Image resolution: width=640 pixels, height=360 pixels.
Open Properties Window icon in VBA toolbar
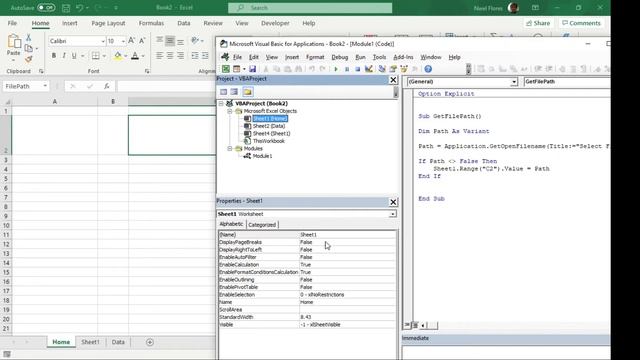[393, 69]
